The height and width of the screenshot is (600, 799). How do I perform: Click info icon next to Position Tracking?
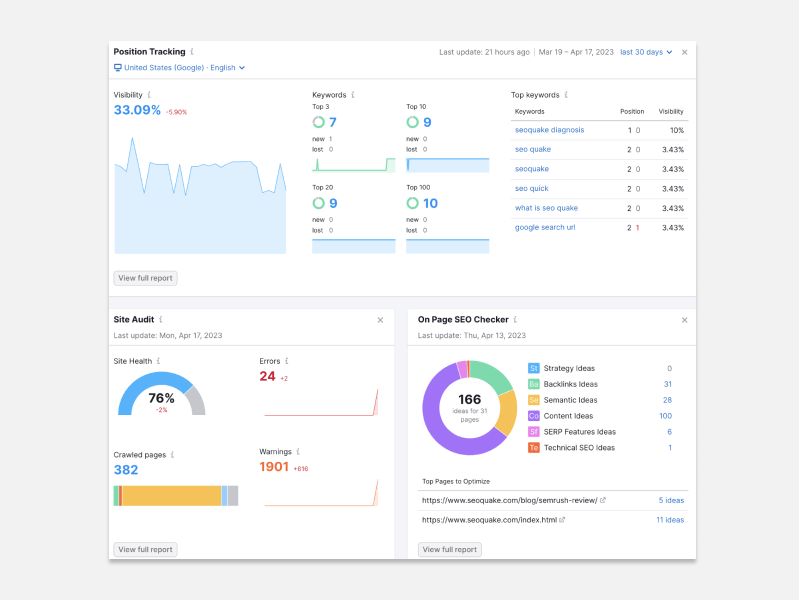tap(192, 51)
